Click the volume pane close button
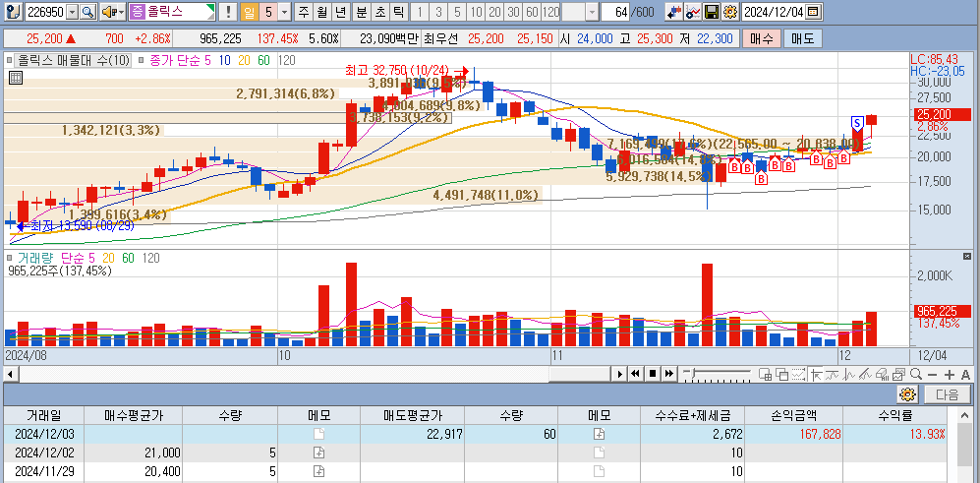Viewport: 980px width, 483px height. [967, 256]
